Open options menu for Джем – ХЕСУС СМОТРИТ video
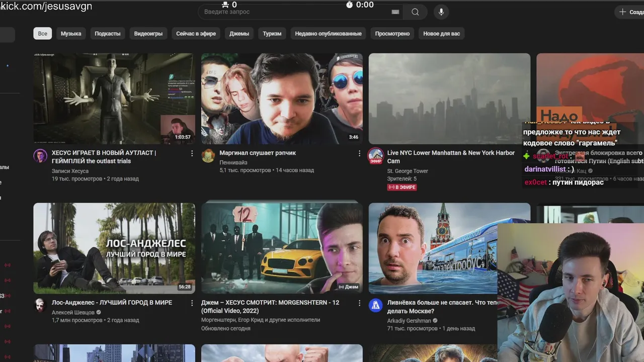The width and height of the screenshot is (644, 362). (359, 303)
